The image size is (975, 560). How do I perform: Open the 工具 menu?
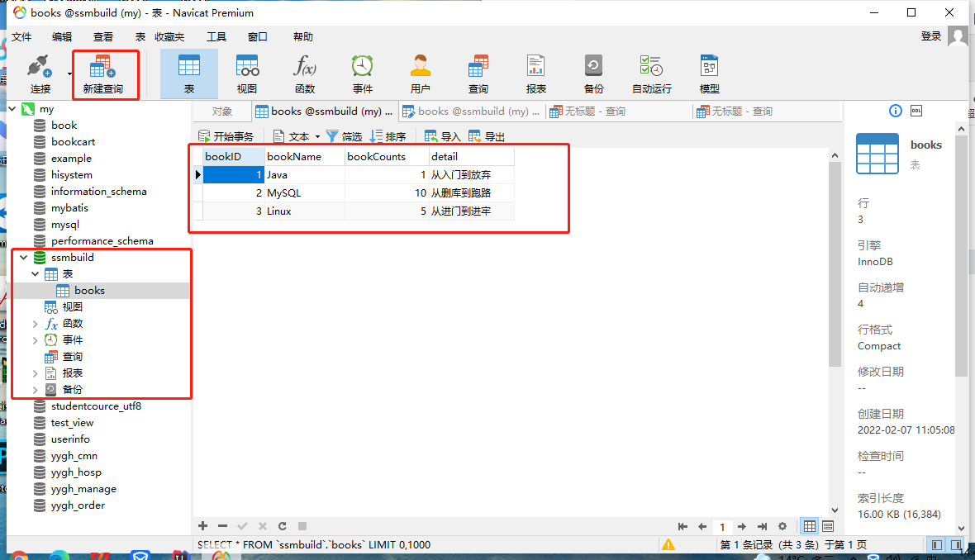pos(216,36)
